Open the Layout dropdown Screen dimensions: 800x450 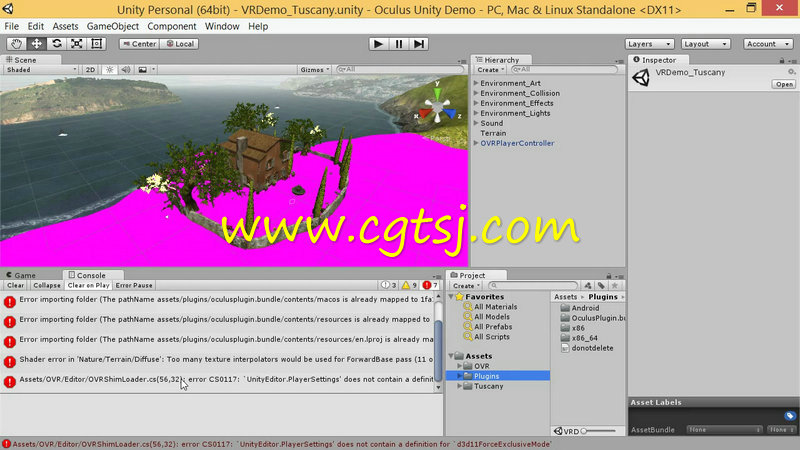[x=706, y=44]
